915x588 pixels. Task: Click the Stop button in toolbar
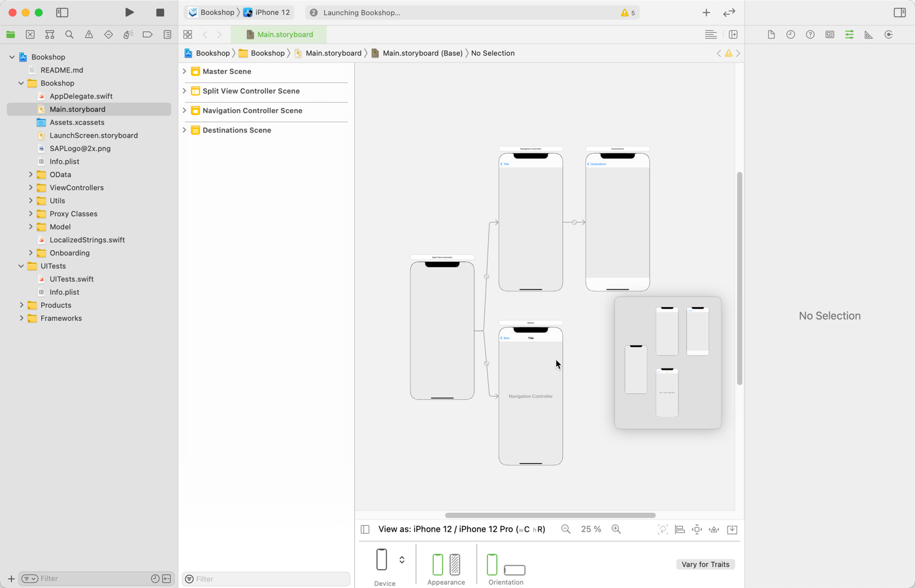(x=160, y=12)
